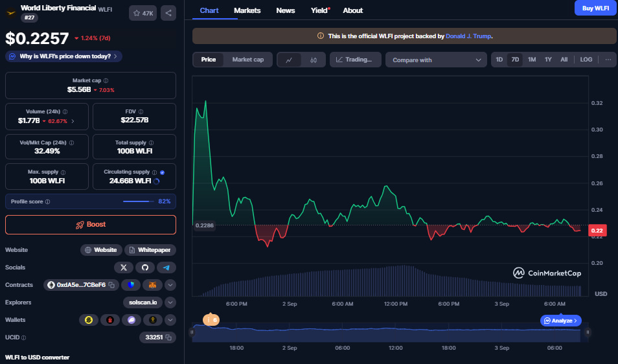Click the Profile score progress bar
This screenshot has height=364, width=618.
pyautogui.click(x=139, y=201)
